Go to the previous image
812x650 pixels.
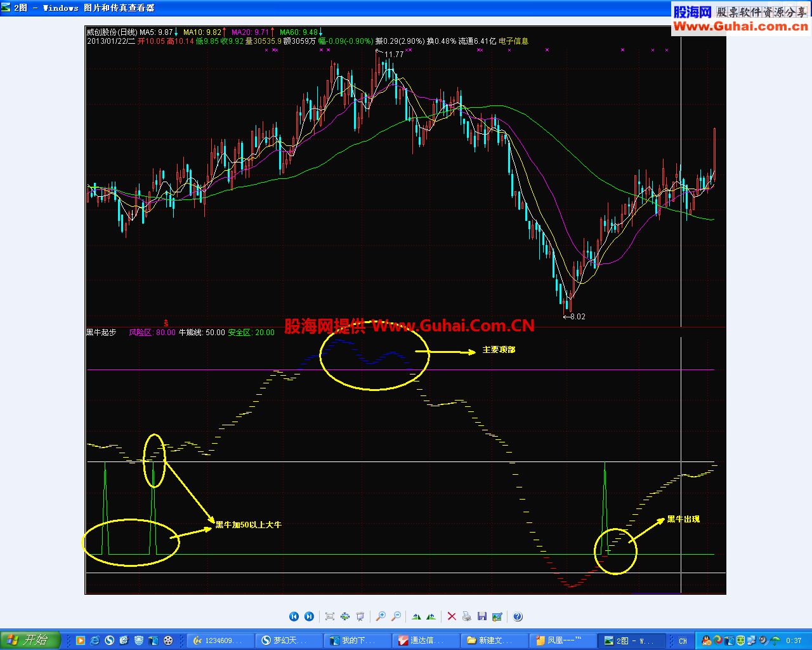click(294, 616)
